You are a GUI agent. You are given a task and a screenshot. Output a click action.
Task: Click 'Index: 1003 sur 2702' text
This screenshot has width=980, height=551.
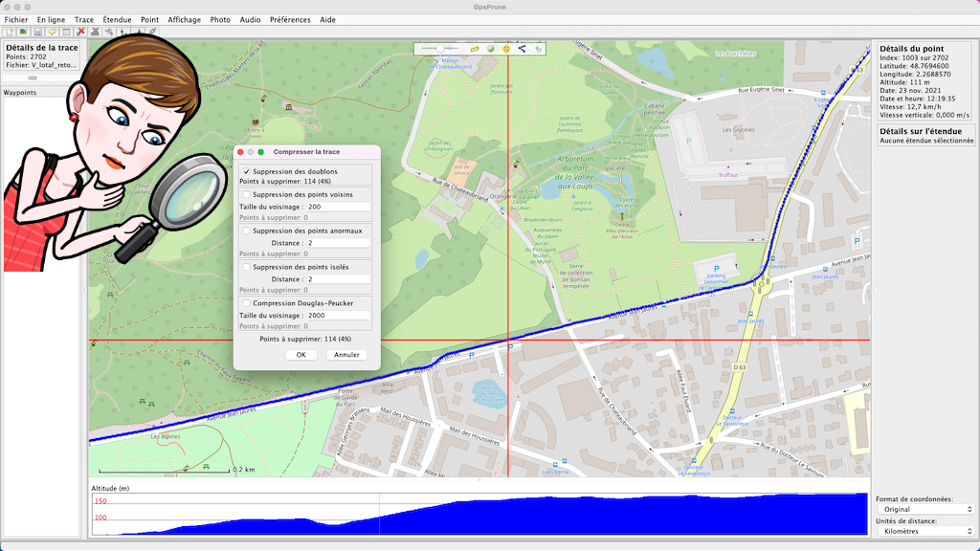914,57
